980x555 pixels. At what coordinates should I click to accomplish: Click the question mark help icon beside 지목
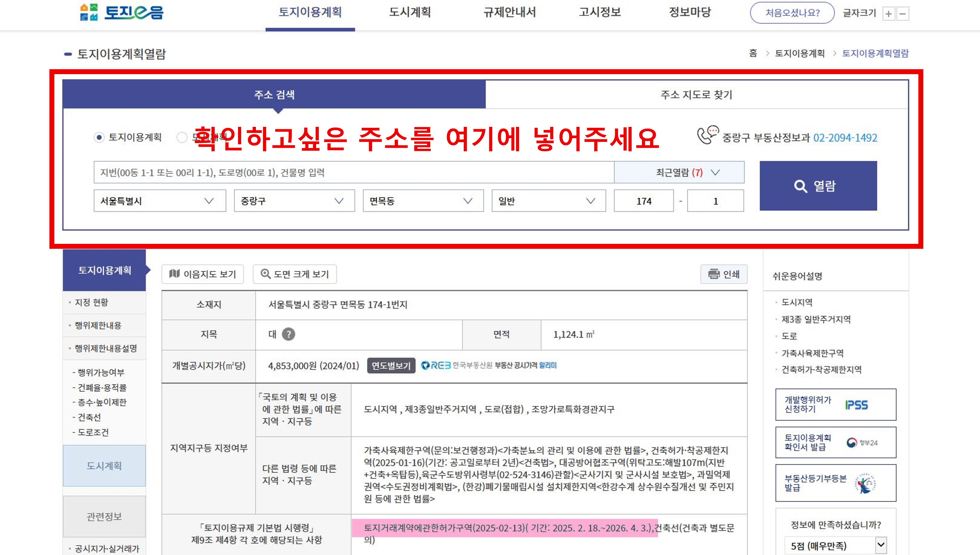[289, 335]
